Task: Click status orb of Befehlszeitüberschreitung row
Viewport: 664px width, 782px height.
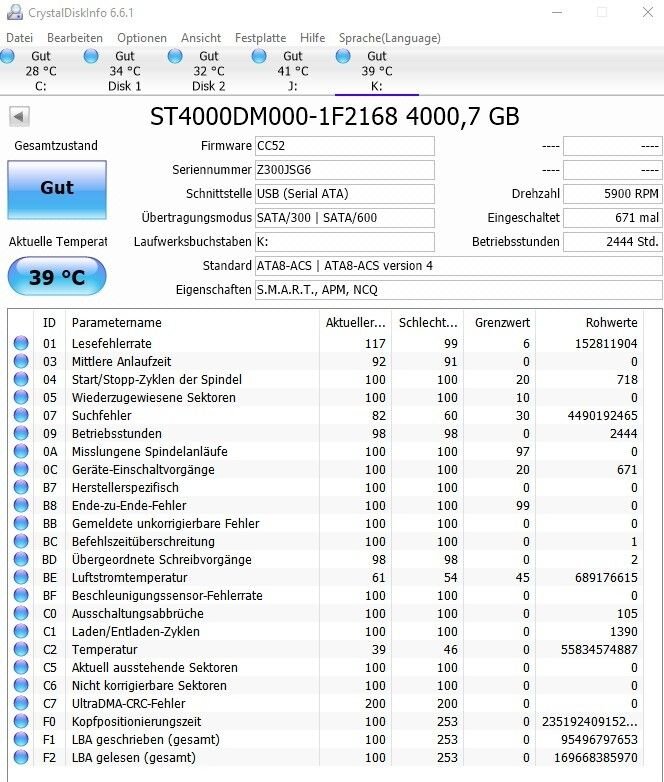Action: tap(21, 541)
